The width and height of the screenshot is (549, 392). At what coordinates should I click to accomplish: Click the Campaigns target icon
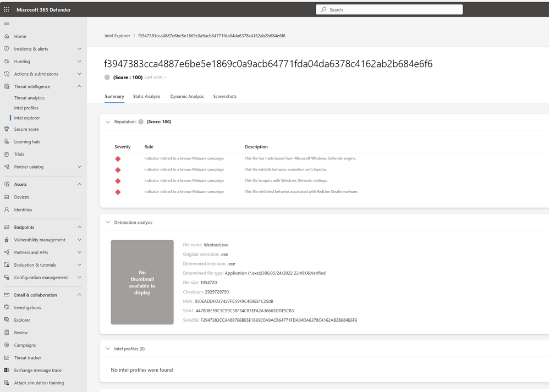[x=7, y=345]
